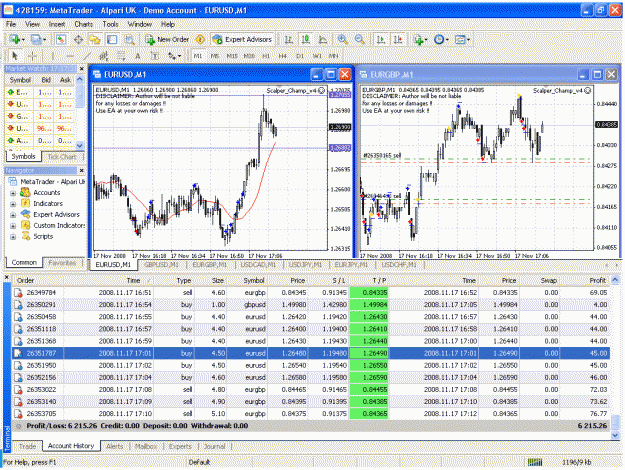
Task: Click the Scalper_Champ_v4 smiley in EURUSD chart
Action: (x=321, y=91)
